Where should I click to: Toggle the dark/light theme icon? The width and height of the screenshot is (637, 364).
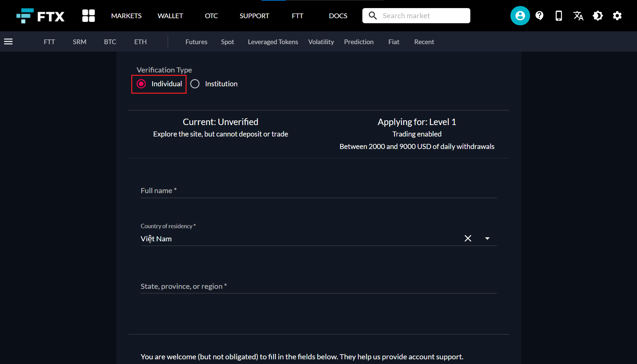[598, 16]
